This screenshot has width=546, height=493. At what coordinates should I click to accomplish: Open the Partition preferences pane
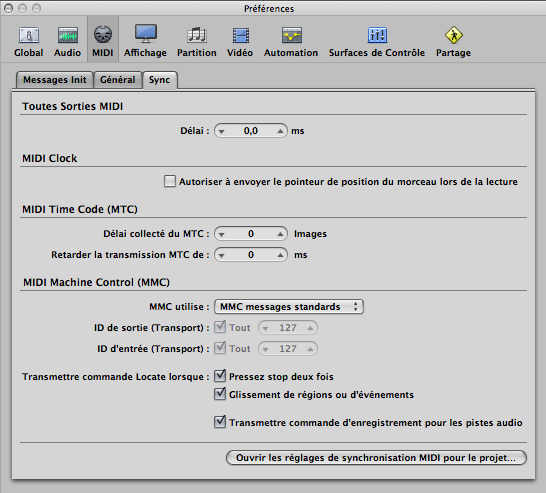click(197, 41)
